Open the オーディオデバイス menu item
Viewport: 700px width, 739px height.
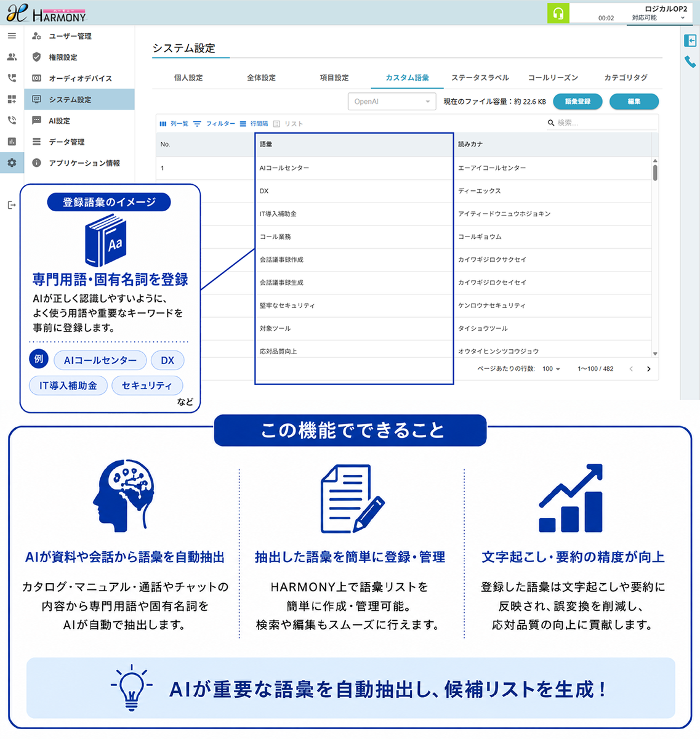[79, 78]
